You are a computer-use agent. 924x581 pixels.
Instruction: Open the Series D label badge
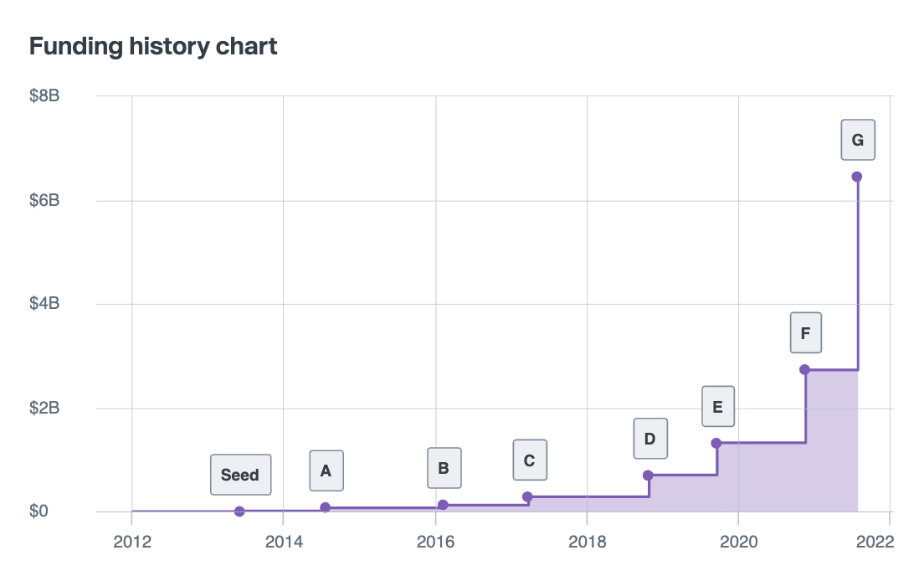pos(650,438)
